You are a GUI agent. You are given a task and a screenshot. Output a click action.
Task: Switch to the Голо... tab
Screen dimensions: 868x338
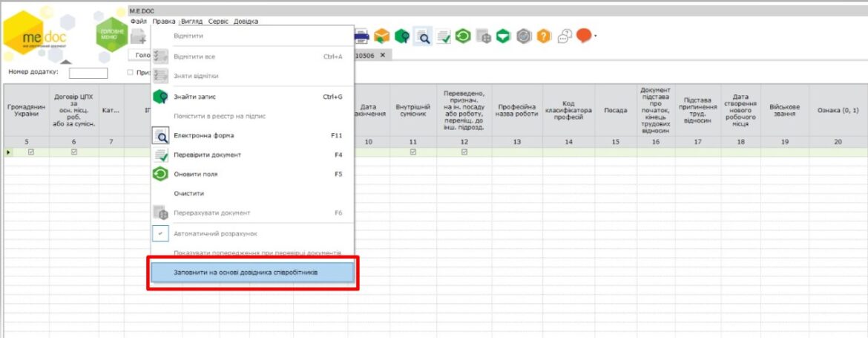tap(139, 56)
